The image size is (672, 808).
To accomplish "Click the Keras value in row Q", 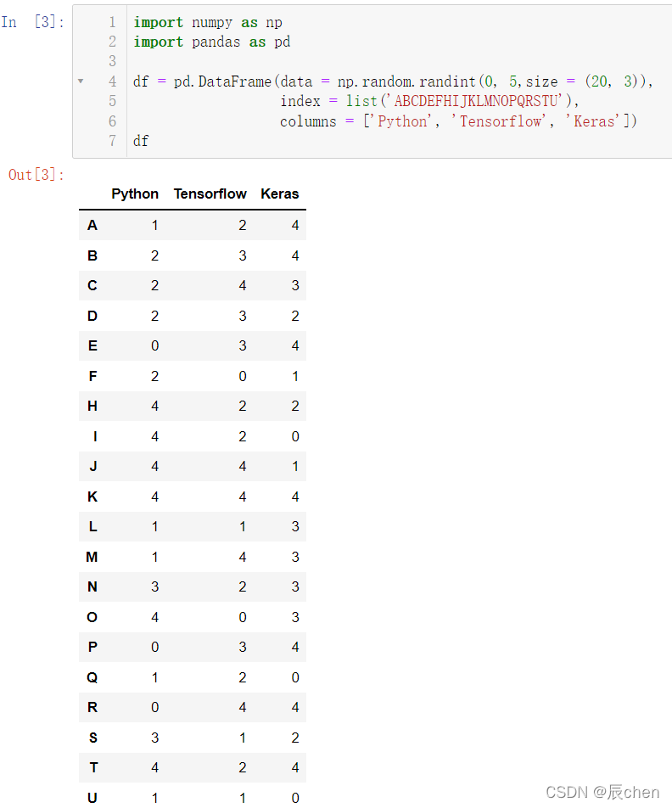I will 295,677.
